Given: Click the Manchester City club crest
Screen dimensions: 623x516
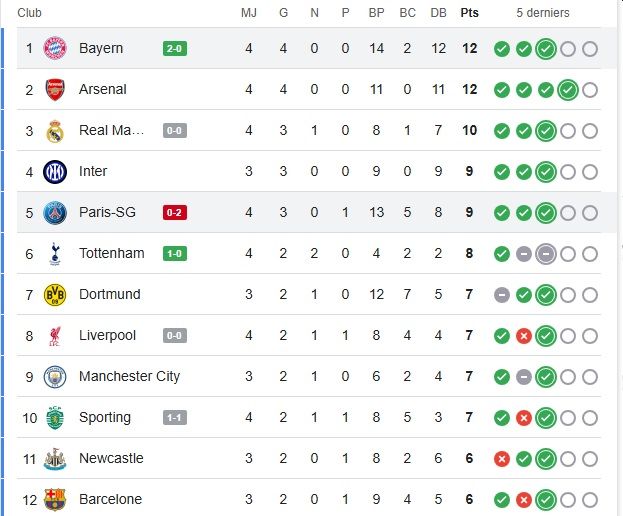Looking at the screenshot, I should coord(54,376).
